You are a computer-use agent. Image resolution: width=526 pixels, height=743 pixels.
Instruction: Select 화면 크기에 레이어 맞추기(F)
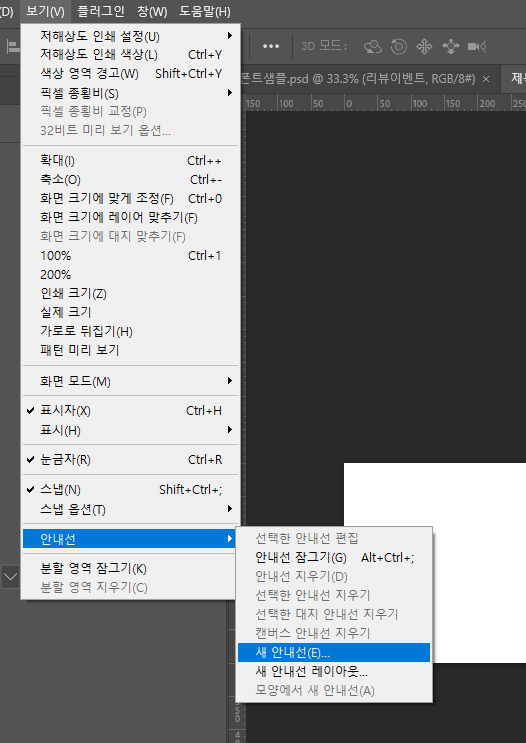pos(131,217)
